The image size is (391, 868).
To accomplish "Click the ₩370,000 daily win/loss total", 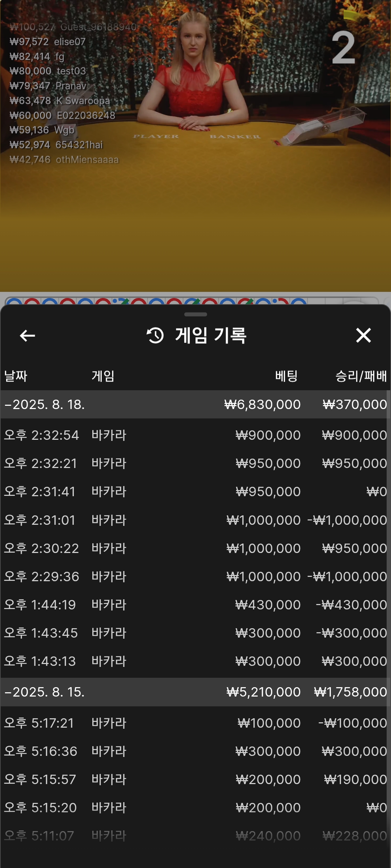I will tap(355, 404).
